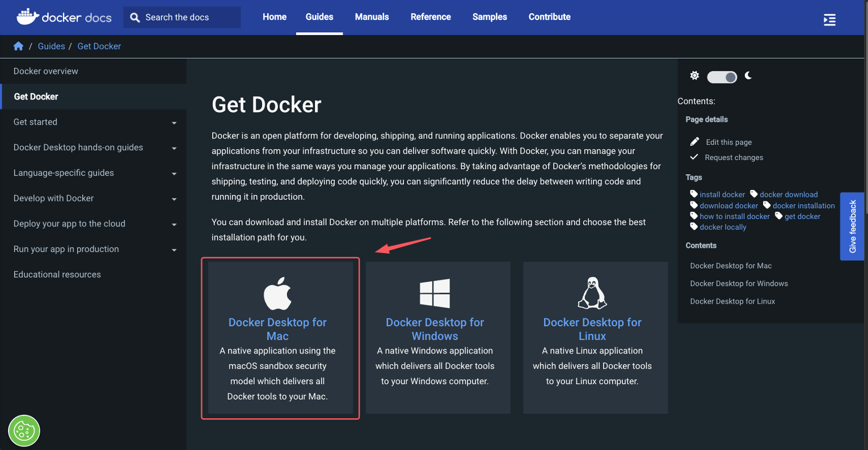Select the moon icon for dark theme

pyautogui.click(x=748, y=75)
